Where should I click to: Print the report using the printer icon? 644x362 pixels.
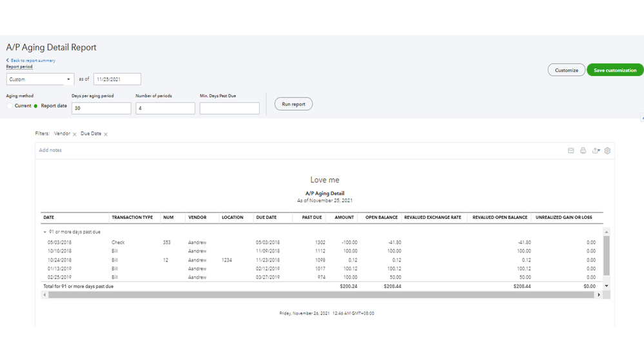tap(583, 151)
